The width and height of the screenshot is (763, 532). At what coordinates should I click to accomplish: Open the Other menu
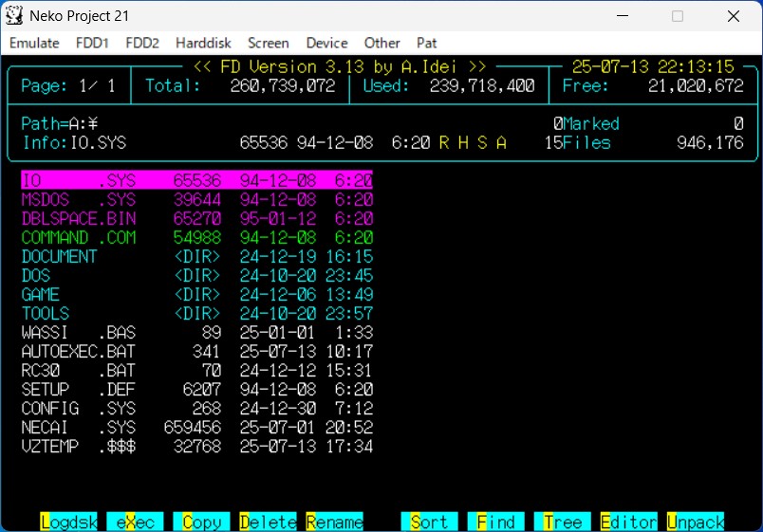coord(381,43)
